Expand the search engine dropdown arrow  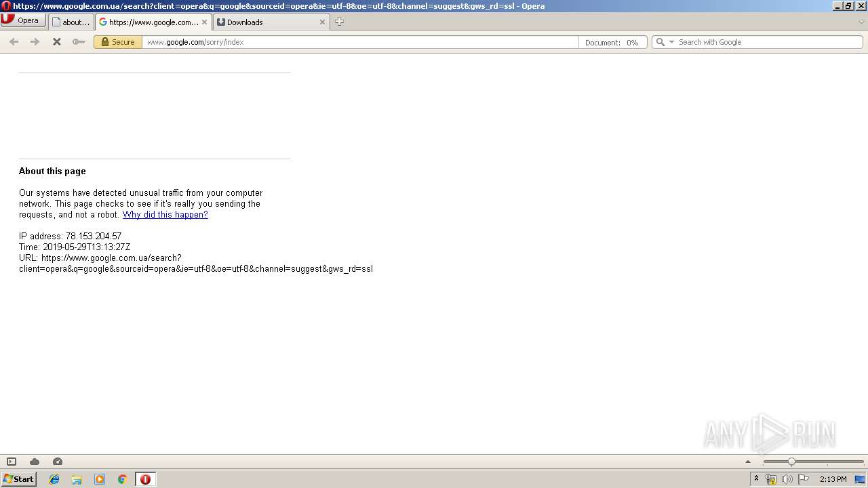672,42
